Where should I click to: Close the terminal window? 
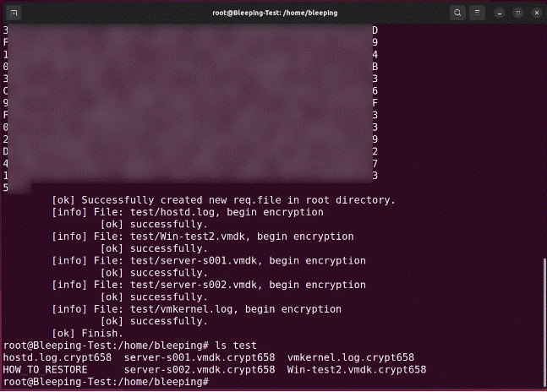[537, 14]
